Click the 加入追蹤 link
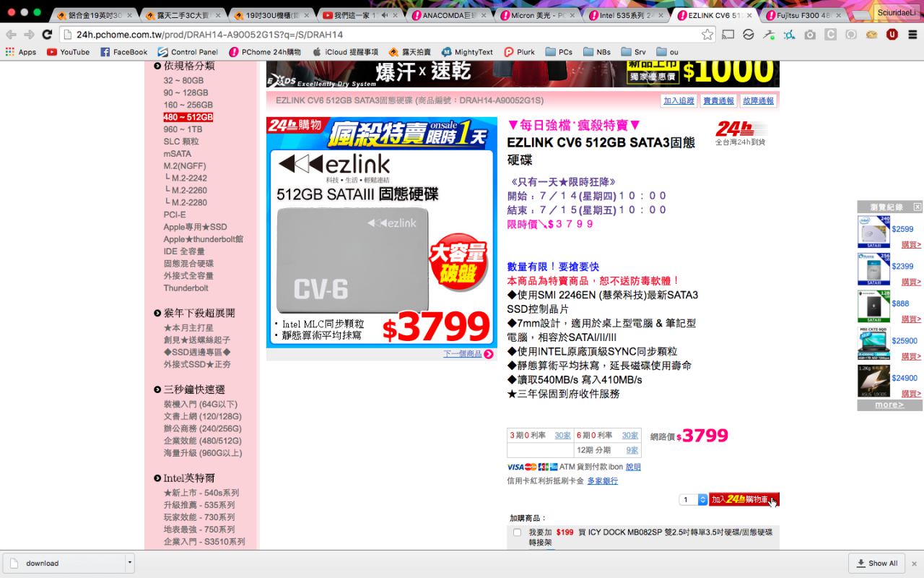The image size is (924, 578). 679,101
